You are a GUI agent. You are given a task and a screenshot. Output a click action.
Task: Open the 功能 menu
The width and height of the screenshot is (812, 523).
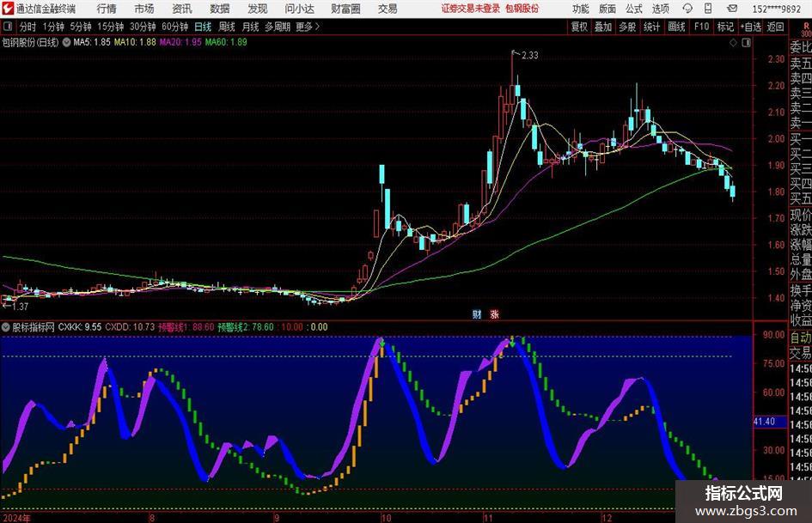581,9
